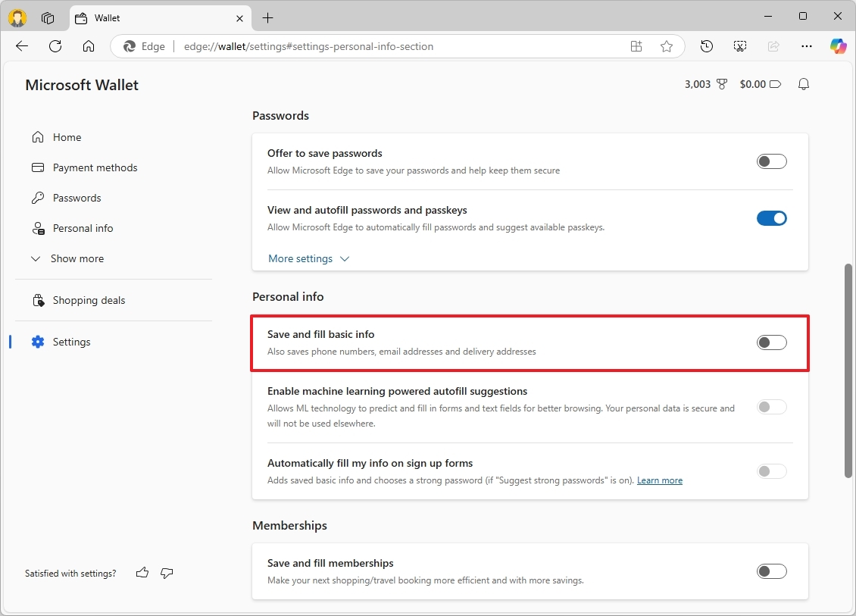The image size is (856, 616).
Task: Click the Microsoft Wallet heading
Action: 82,85
